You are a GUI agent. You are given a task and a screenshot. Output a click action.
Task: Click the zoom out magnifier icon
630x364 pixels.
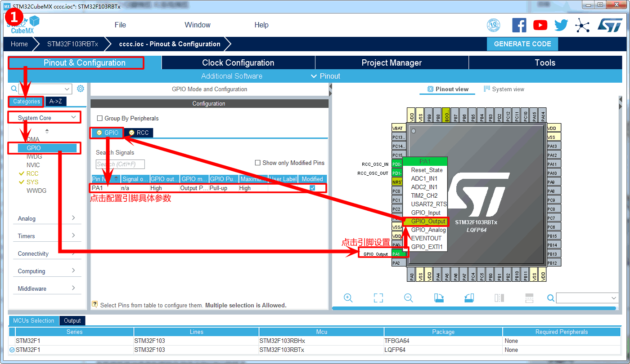pyautogui.click(x=408, y=298)
